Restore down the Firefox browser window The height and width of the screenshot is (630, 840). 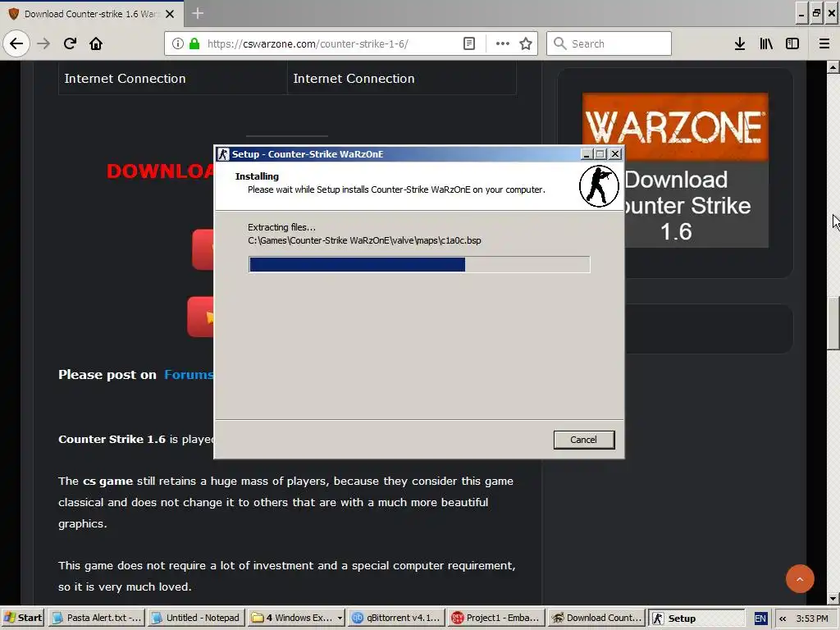[816, 14]
